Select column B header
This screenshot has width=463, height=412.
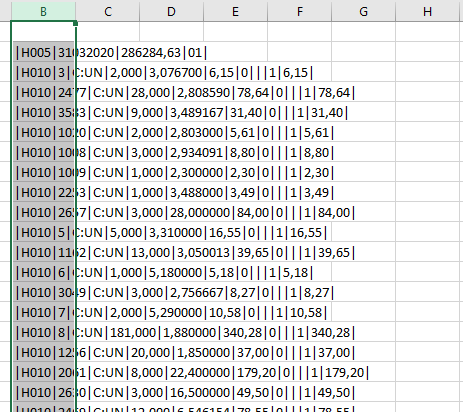click(x=43, y=12)
